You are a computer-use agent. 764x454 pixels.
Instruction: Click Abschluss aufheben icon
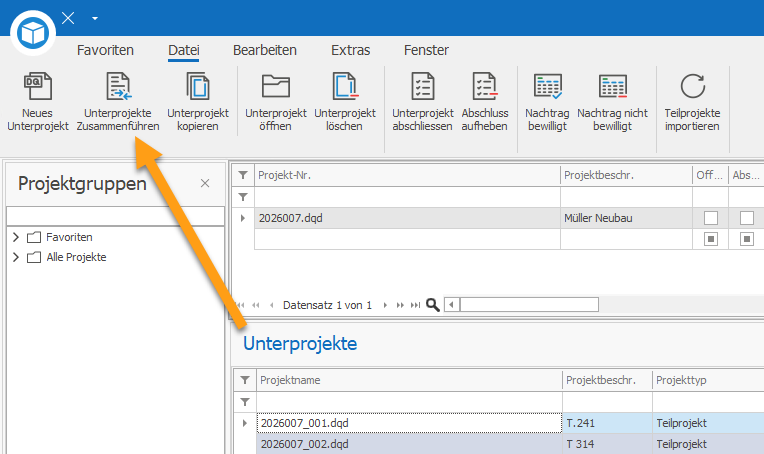coord(485,86)
